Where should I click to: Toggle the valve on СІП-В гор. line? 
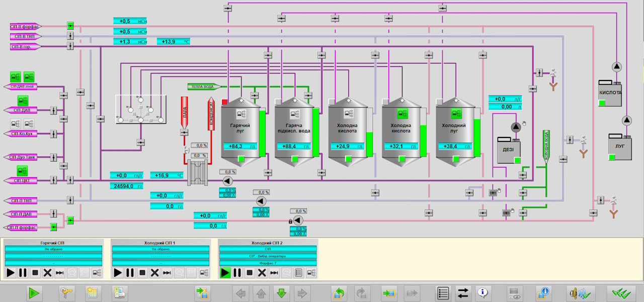coord(70,46)
